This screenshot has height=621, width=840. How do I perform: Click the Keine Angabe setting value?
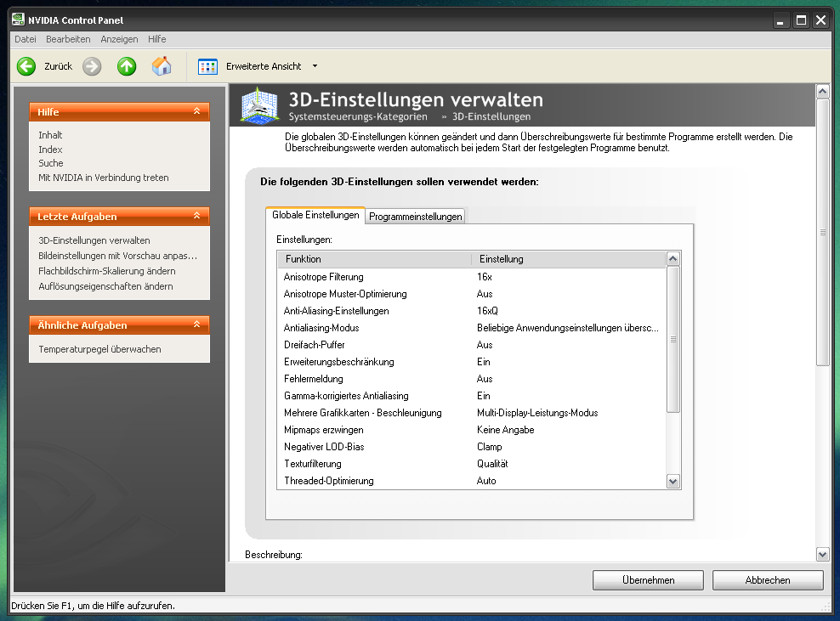point(505,430)
